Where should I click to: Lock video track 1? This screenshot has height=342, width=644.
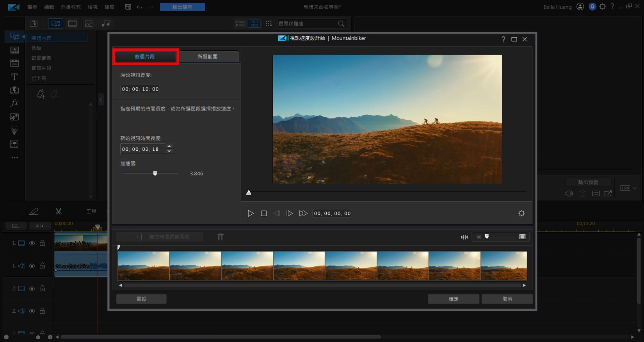point(43,243)
